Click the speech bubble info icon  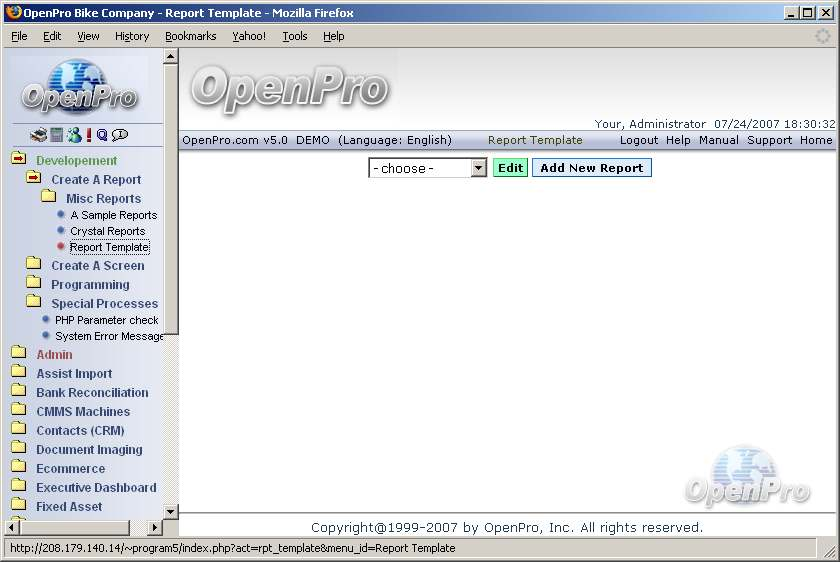tap(120, 135)
